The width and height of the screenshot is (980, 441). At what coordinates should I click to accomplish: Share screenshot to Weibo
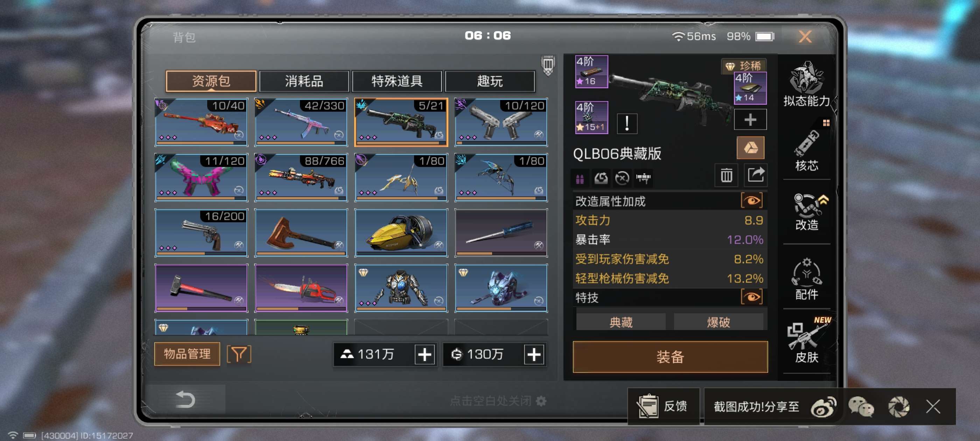point(823,406)
